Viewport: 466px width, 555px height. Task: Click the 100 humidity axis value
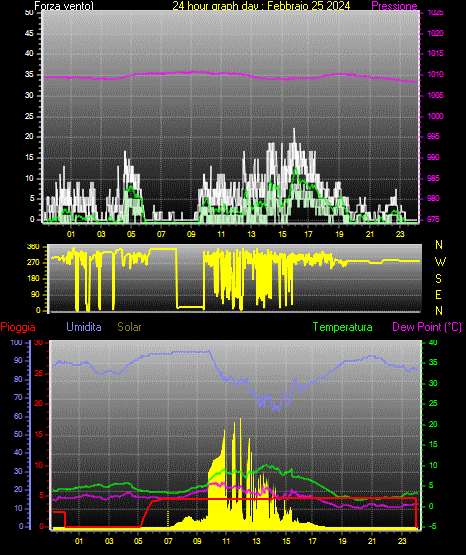(x=16, y=343)
